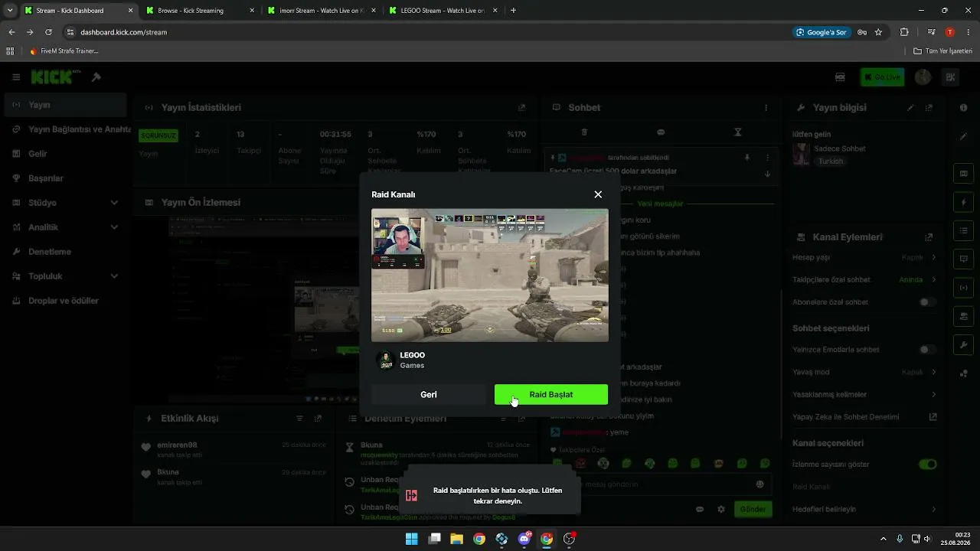The width and height of the screenshot is (980, 551).
Task: Open Yayın Bağlantısı ve Anahtarı sidebar item
Action: click(64, 129)
